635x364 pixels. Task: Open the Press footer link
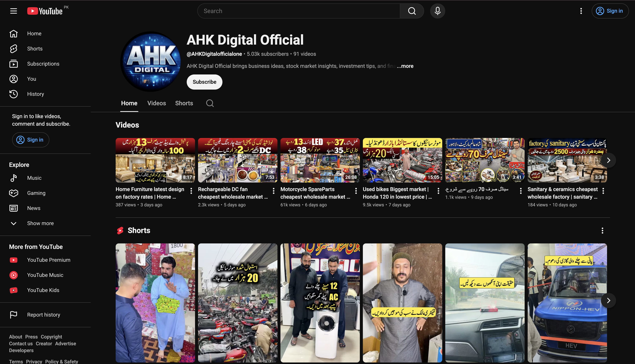(x=31, y=337)
